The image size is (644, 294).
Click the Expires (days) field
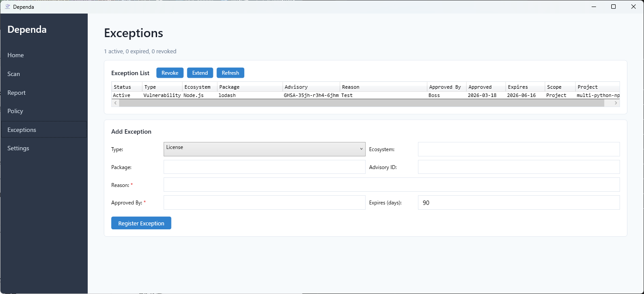(518, 203)
